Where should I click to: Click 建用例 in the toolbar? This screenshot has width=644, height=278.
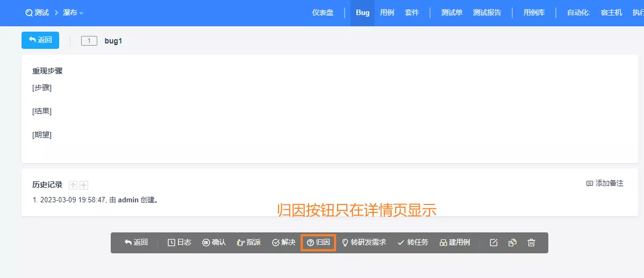pos(455,243)
